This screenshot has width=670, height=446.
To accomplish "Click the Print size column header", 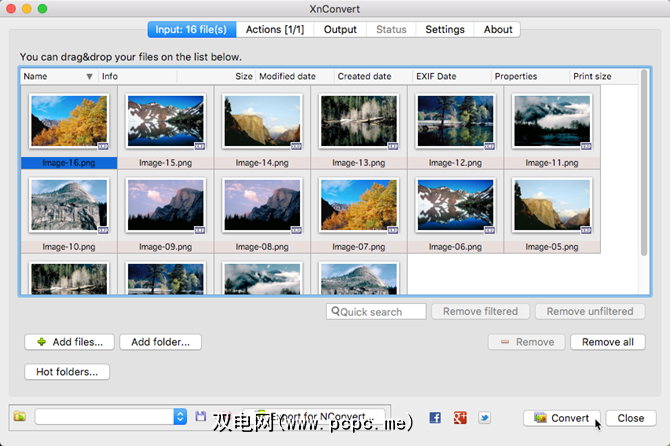I will (x=604, y=76).
